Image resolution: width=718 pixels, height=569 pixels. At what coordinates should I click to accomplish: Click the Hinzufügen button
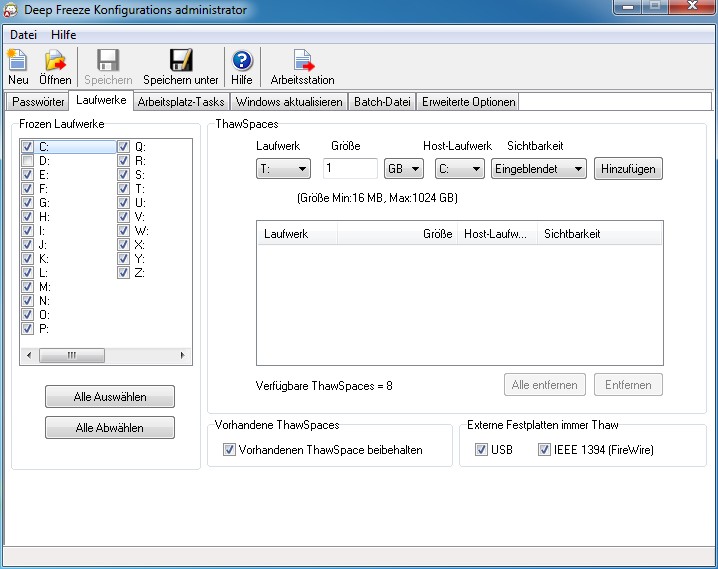(628, 169)
